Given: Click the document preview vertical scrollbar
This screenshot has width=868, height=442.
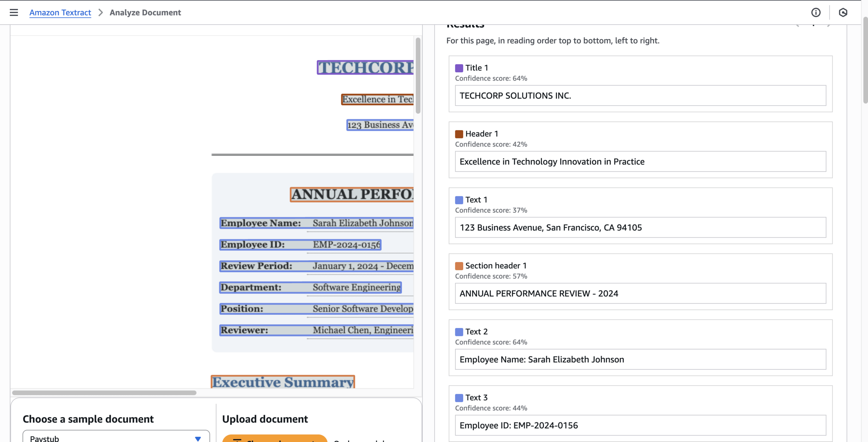Looking at the screenshot, I should pyautogui.click(x=418, y=75).
